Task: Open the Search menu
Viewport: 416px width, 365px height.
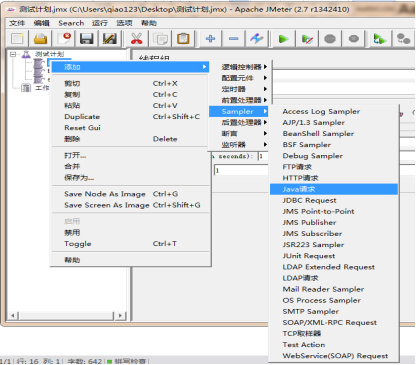Action: [71, 23]
